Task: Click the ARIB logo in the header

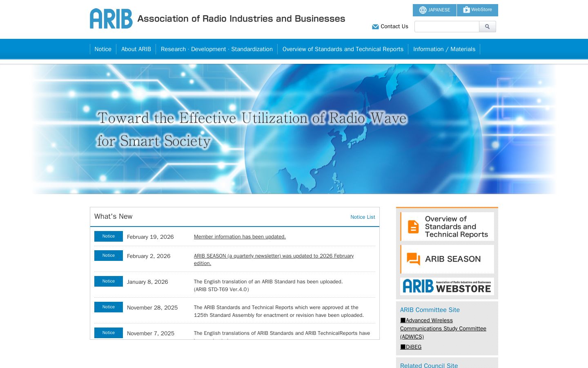Action: coord(111,18)
